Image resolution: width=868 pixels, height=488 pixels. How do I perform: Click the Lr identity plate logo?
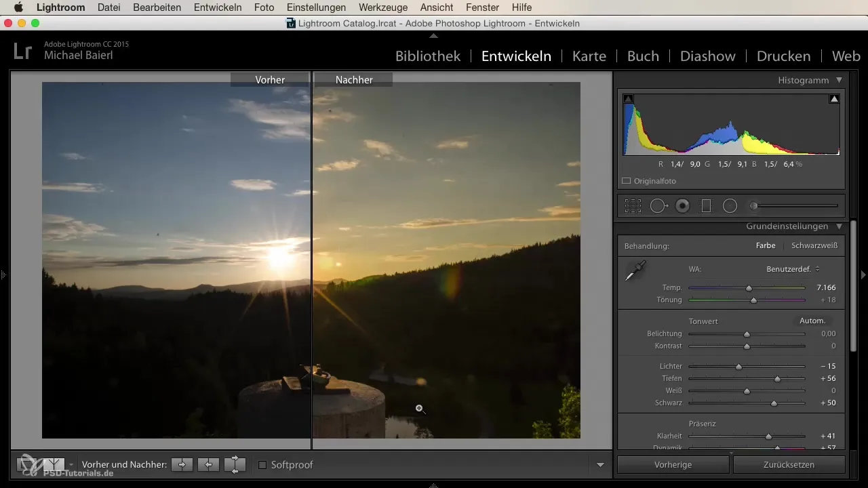pos(22,50)
